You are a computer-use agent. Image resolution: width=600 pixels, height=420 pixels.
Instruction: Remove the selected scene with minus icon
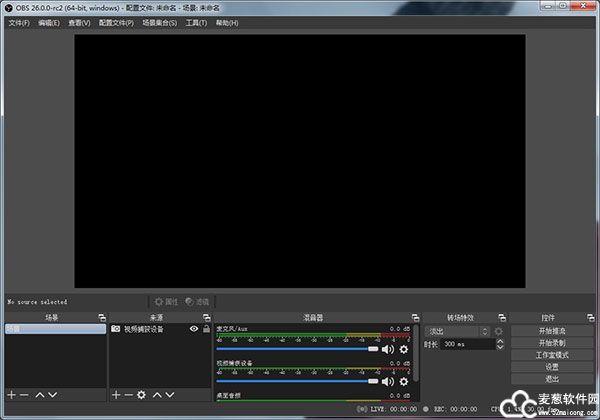click(x=25, y=395)
